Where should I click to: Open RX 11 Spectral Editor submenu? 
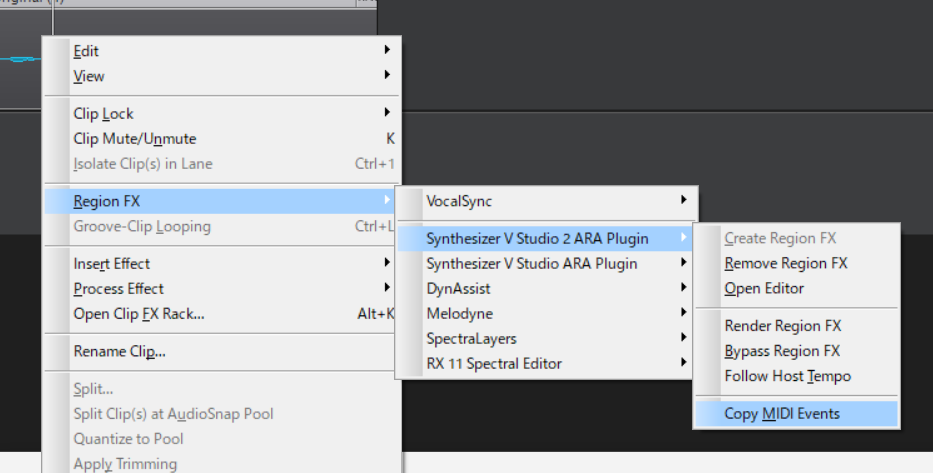click(545, 364)
